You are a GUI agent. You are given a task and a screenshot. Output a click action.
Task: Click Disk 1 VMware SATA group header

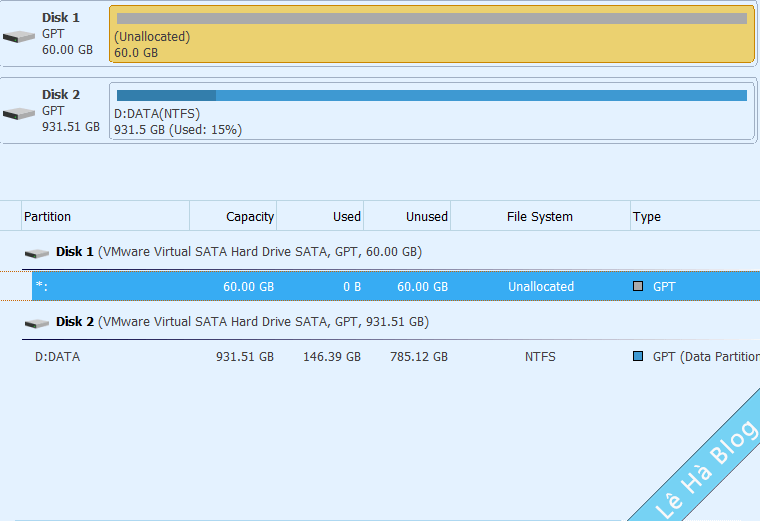pos(238,252)
